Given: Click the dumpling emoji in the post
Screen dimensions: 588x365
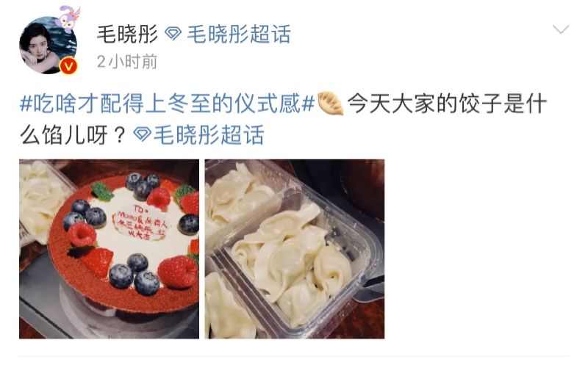Looking at the screenshot, I should click(x=330, y=104).
